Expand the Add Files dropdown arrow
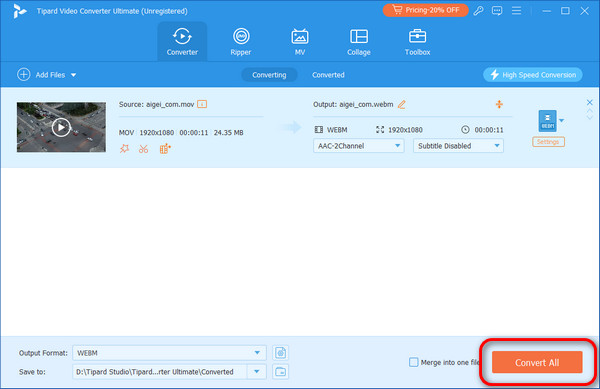 click(73, 75)
